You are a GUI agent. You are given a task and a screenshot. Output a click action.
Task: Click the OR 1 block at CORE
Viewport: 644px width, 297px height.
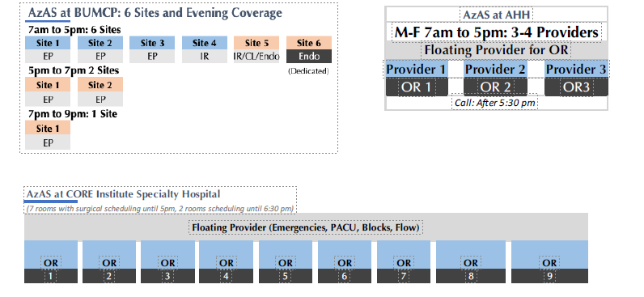51,261
